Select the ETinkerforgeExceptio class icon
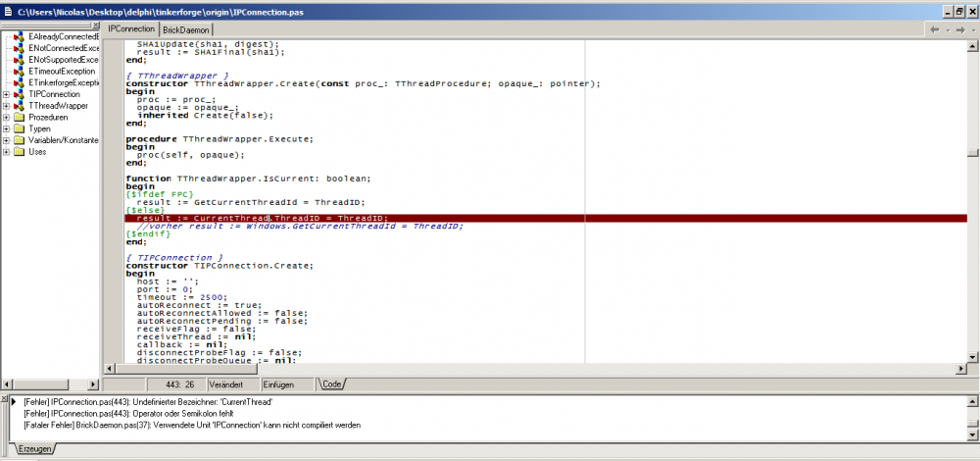This screenshot has height=461, width=980. point(19,82)
